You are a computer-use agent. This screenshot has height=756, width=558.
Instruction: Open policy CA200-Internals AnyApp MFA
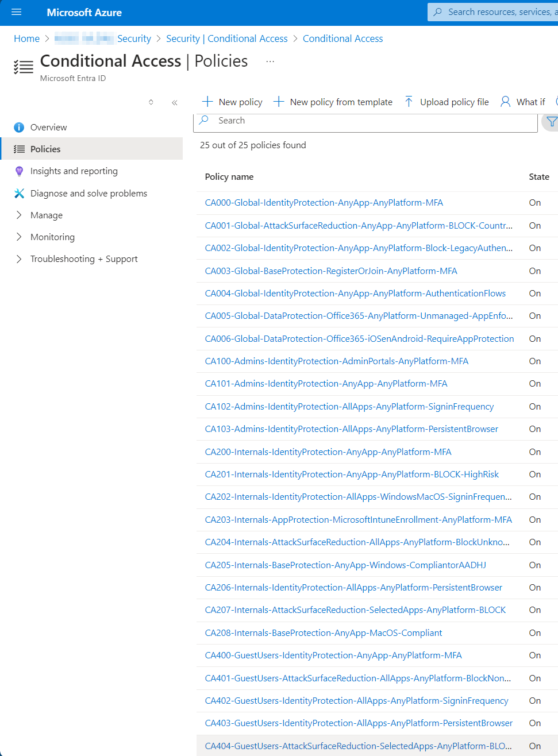pos(328,452)
